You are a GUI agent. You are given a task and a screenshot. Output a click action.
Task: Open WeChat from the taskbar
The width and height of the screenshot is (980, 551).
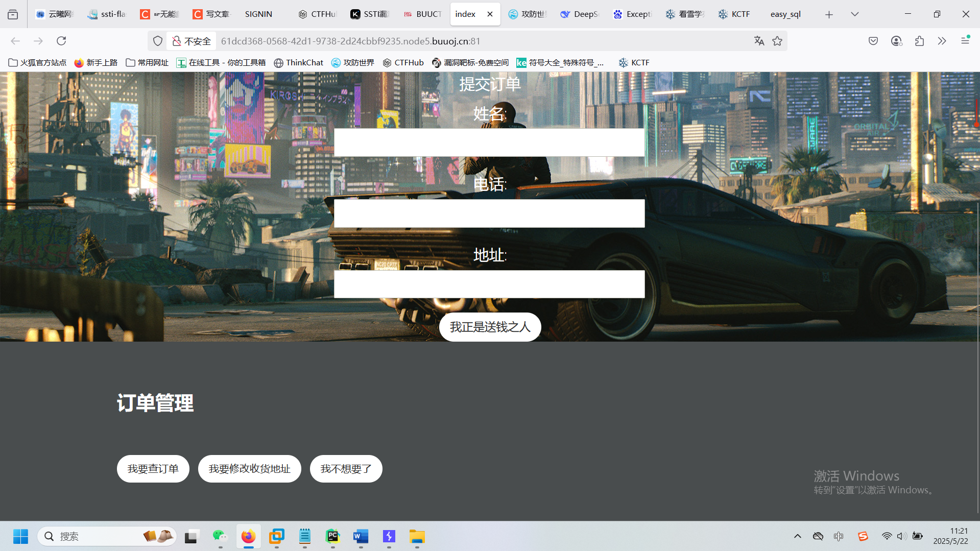point(220,536)
